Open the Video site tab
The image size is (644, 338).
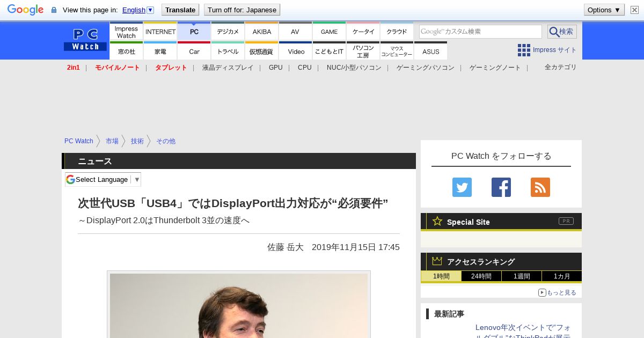[x=296, y=51]
